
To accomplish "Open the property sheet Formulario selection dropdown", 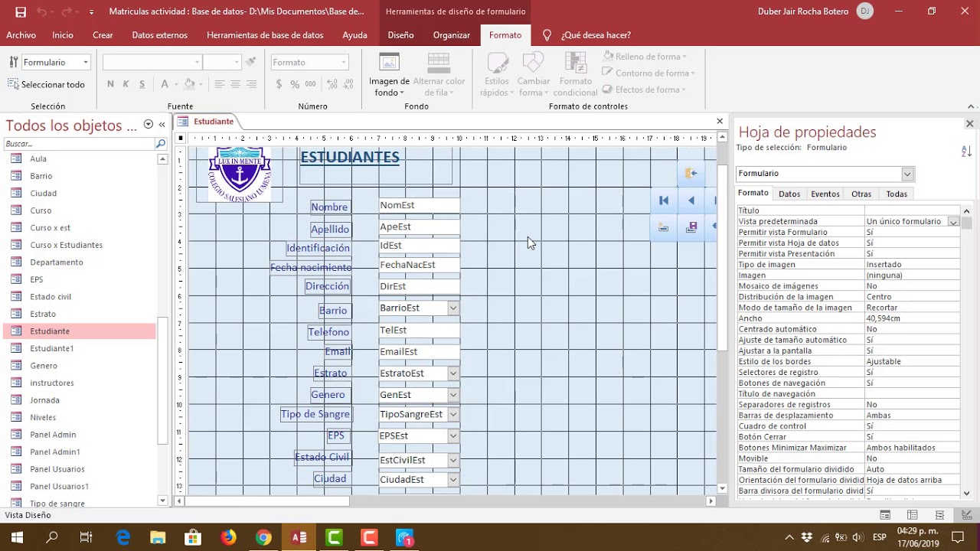I will pyautogui.click(x=907, y=174).
